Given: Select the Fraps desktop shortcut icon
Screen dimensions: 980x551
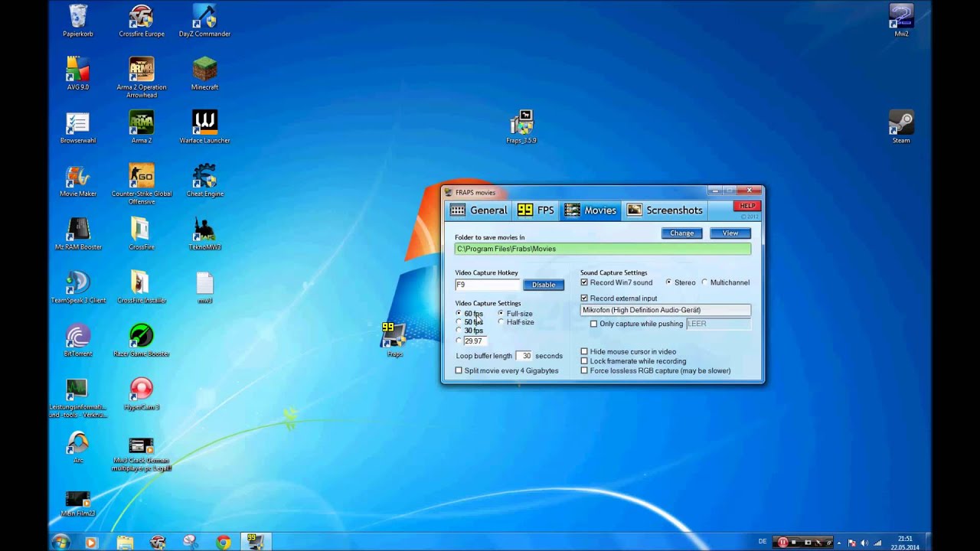Looking at the screenshot, I should pyautogui.click(x=394, y=341).
